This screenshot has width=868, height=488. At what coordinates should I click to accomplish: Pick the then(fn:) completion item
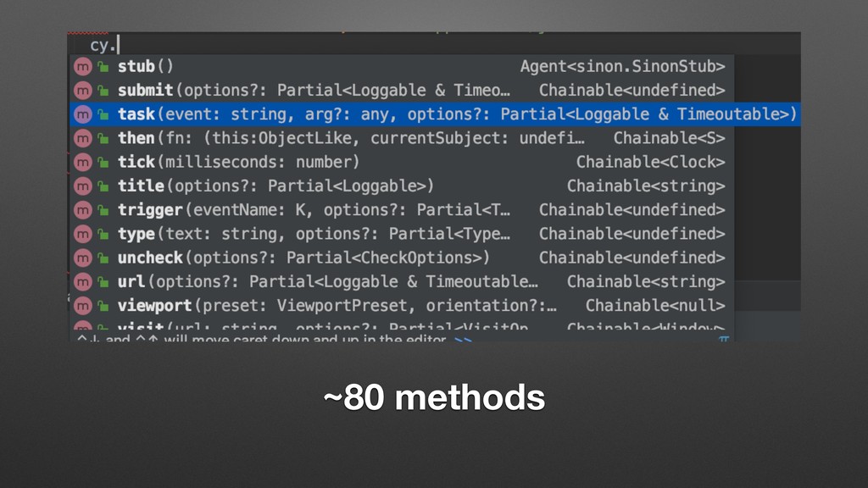(x=402, y=138)
